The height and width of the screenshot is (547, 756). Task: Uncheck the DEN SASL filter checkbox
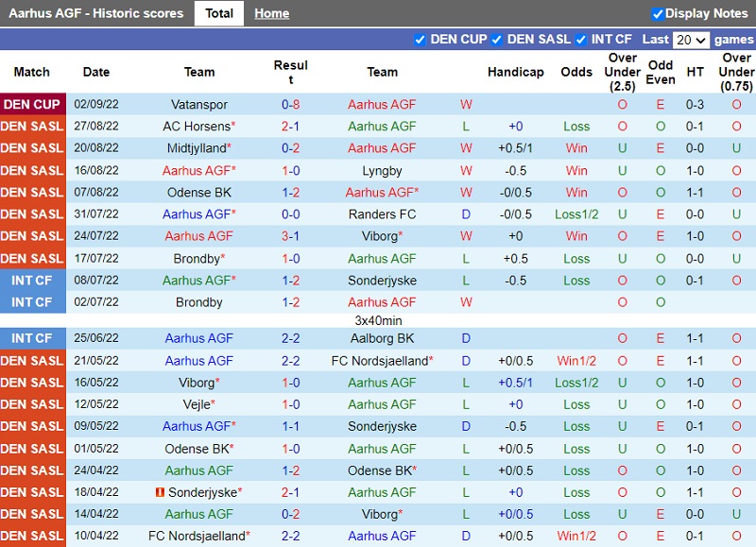coord(497,40)
